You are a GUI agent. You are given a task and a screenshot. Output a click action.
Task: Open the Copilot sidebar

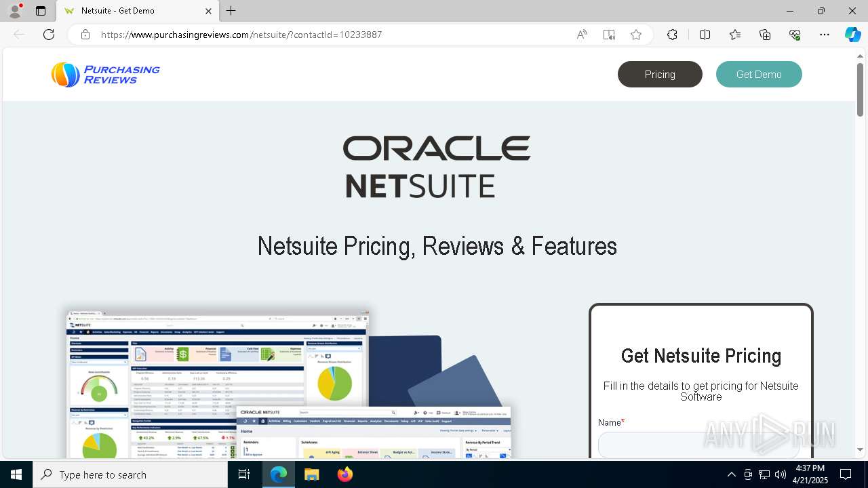852,35
